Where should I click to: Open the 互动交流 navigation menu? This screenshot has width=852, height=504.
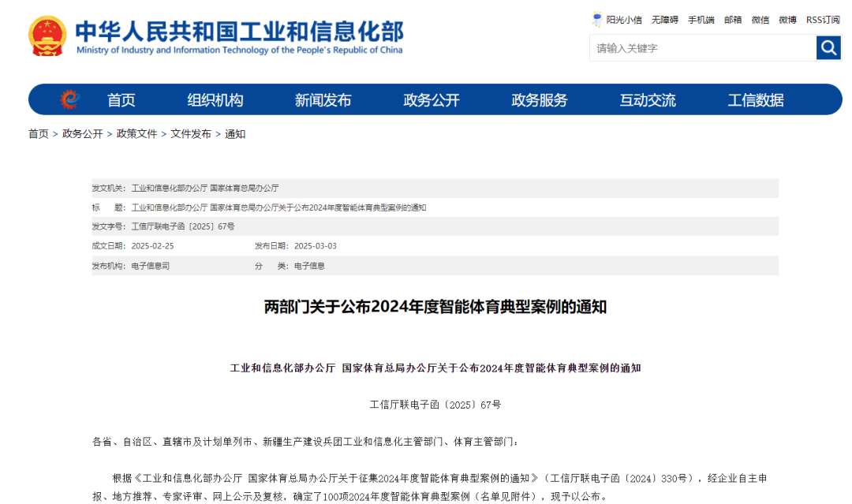(x=648, y=99)
